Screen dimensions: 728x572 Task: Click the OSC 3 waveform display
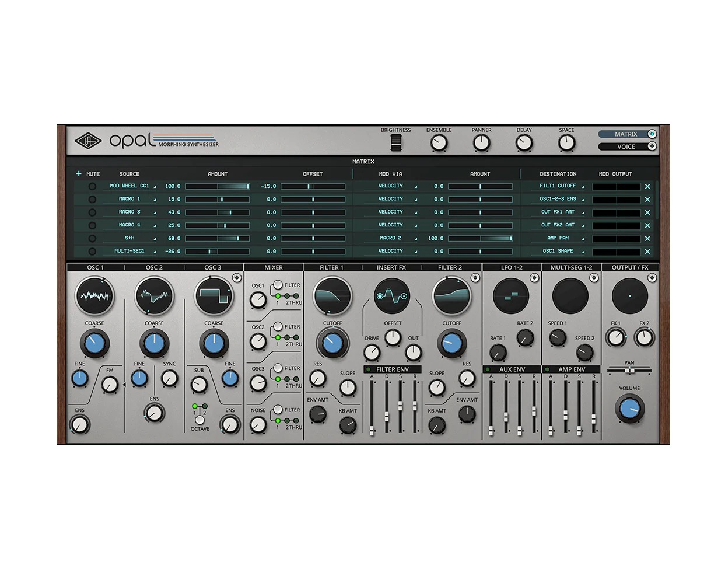pyautogui.click(x=213, y=296)
